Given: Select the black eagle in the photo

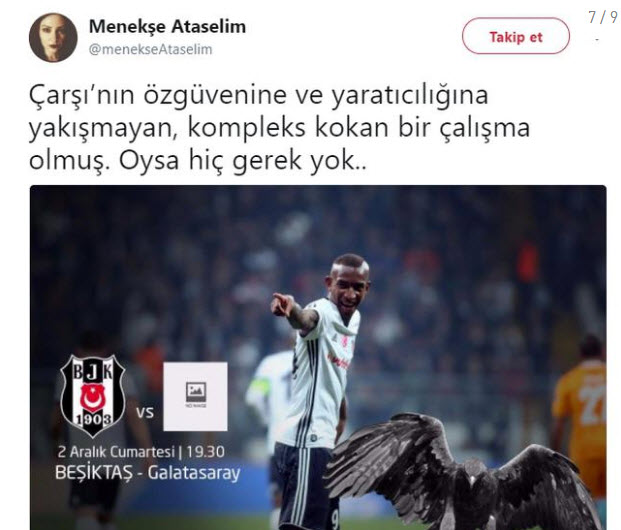Looking at the screenshot, I should pyautogui.click(x=463, y=471).
